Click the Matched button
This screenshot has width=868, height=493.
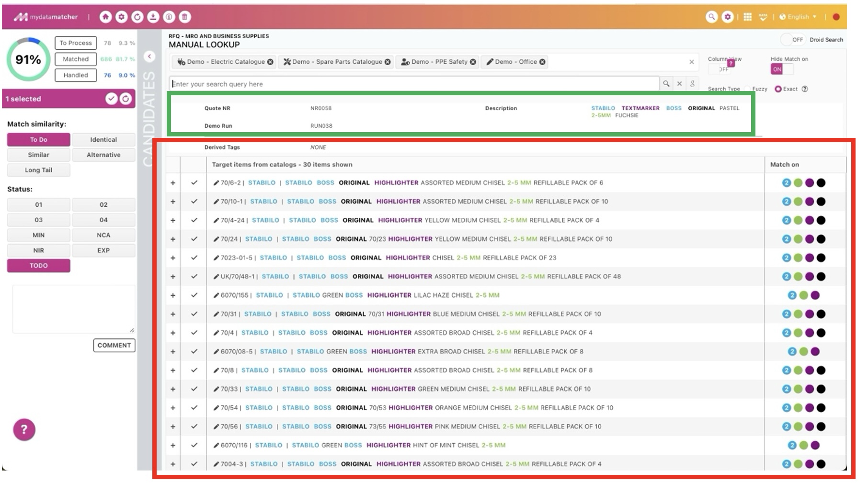pos(76,59)
